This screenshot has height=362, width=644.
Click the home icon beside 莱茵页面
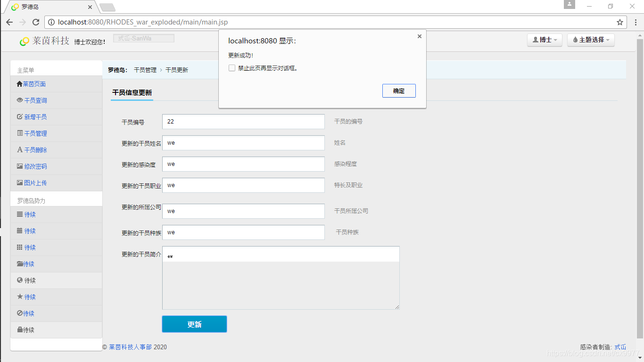(x=19, y=84)
